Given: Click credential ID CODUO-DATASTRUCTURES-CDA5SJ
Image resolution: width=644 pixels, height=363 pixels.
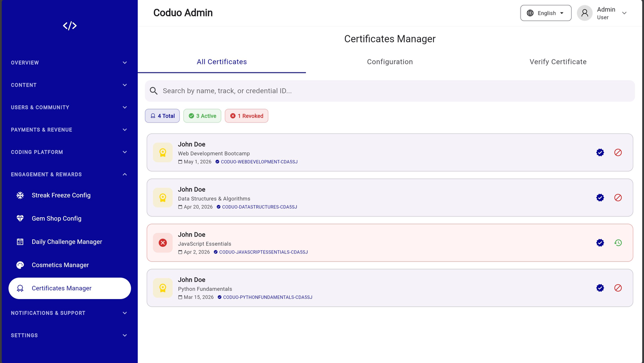Looking at the screenshot, I should 259,207.
